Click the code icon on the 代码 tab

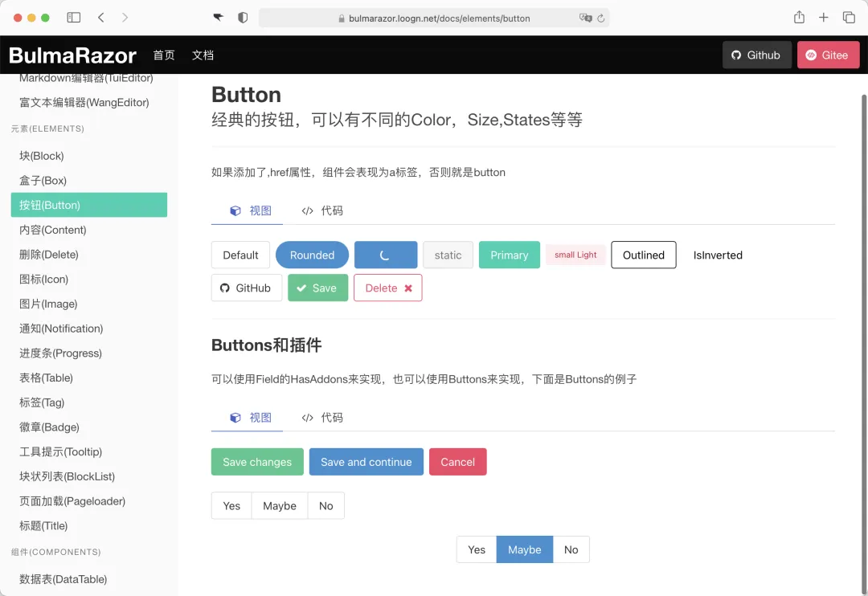coord(307,210)
